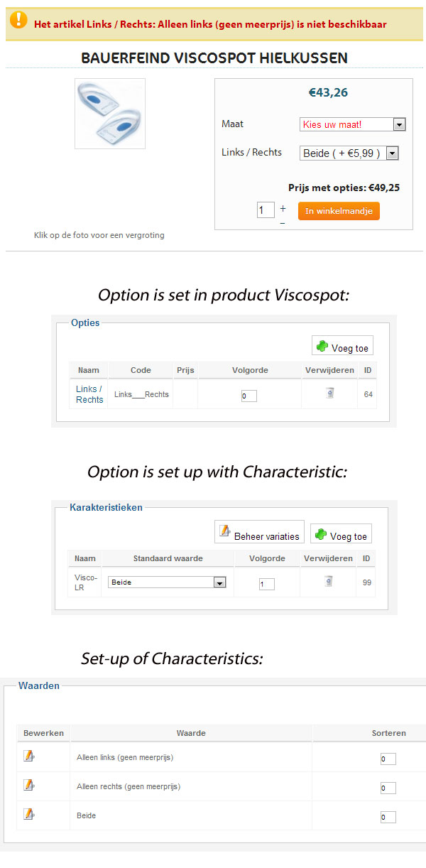Viewport: 426px width, 868px height.
Task: Click the Viscospot heel cushion product photo
Action: click(110, 114)
